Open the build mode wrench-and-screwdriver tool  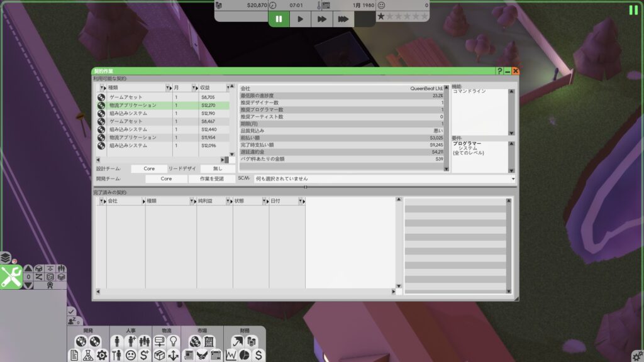click(11, 277)
